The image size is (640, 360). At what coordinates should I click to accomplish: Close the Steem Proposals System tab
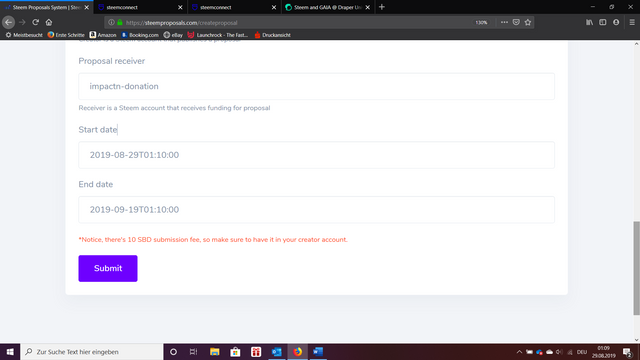(87, 7)
